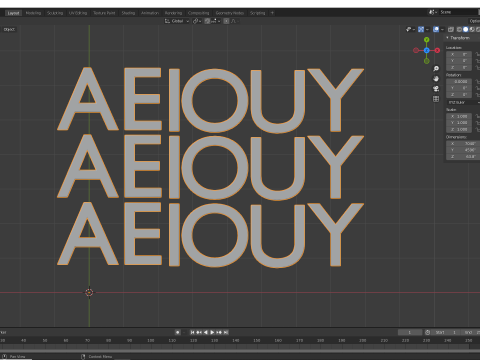Switch to the Modeling workspace tab

(33, 13)
